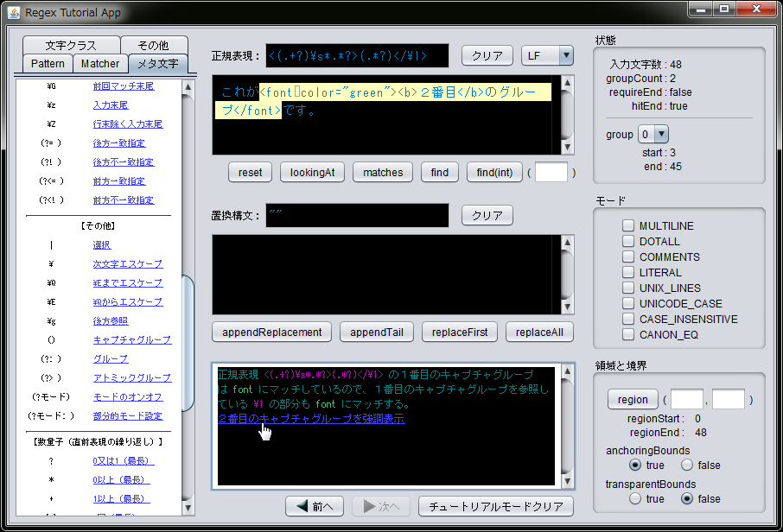Viewport: 783px width, 532px height.
Task: Click the find(int) button
Action: pos(494,172)
